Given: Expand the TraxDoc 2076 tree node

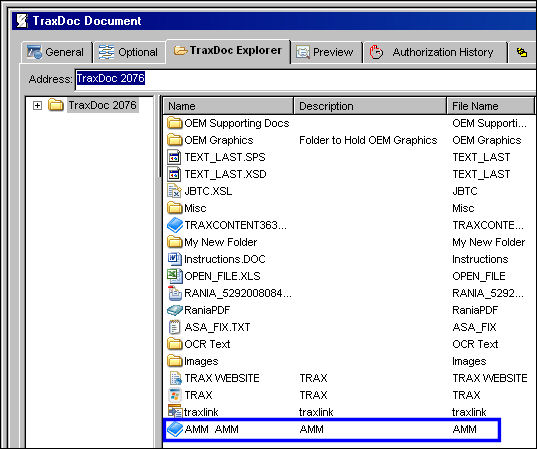Looking at the screenshot, I should click(37, 105).
